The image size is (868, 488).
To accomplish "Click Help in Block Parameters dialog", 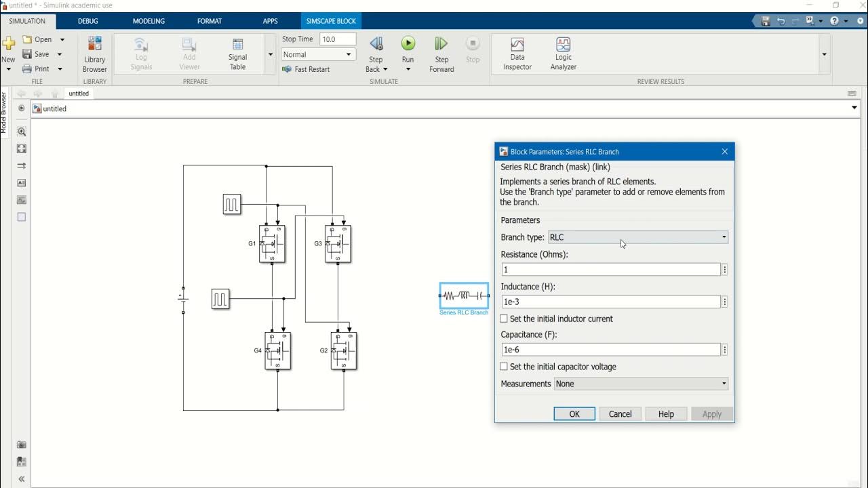I will (666, 414).
